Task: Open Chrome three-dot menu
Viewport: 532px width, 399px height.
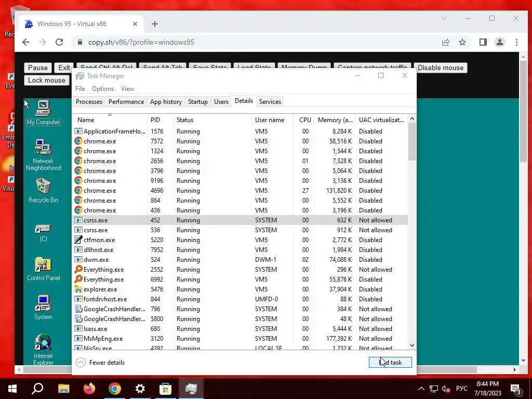Action: pos(516,42)
